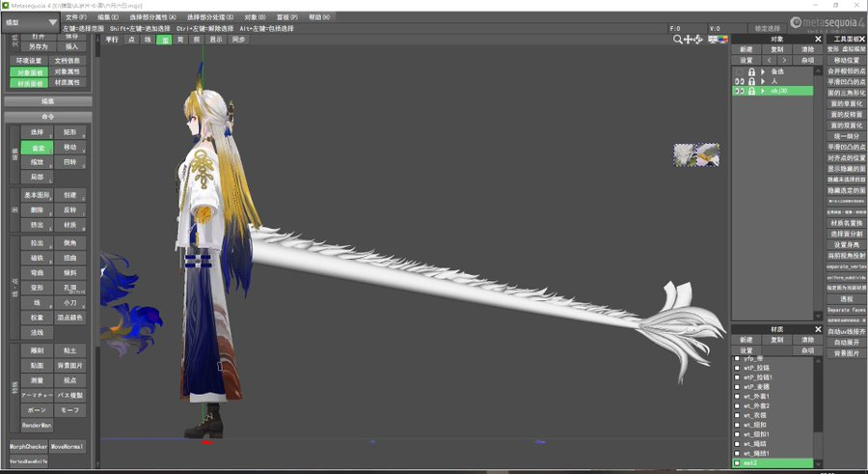
Task: Click the rotate view icon
Action: 698,40
